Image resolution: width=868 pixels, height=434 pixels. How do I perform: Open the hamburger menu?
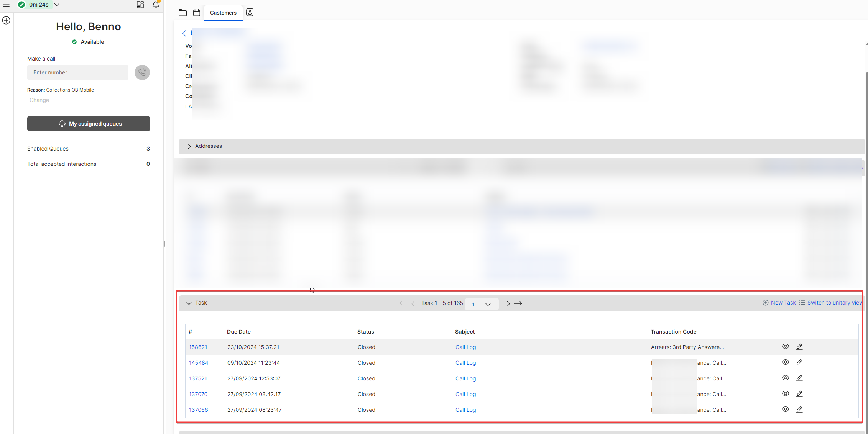[x=6, y=5]
